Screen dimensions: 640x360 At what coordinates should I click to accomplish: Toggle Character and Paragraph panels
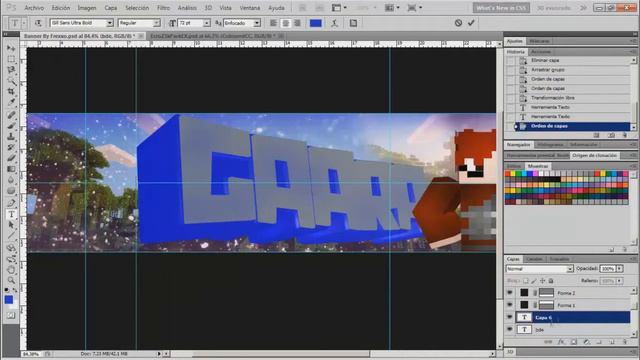(x=353, y=23)
